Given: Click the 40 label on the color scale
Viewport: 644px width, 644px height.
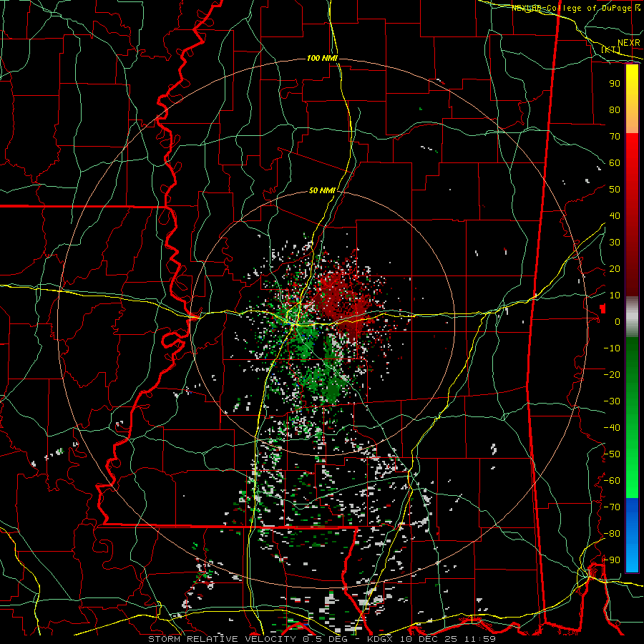Looking at the screenshot, I should (x=615, y=215).
